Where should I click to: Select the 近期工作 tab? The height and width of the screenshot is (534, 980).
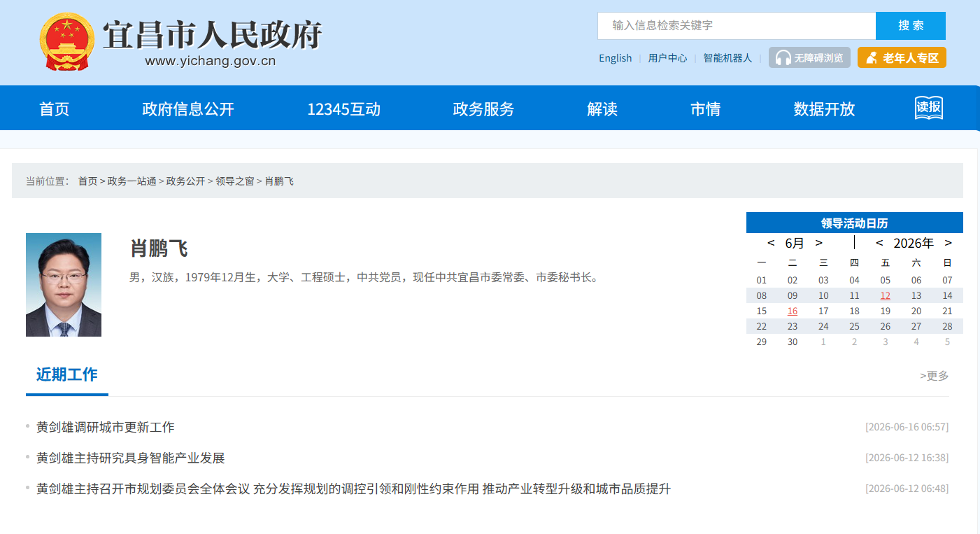67,374
